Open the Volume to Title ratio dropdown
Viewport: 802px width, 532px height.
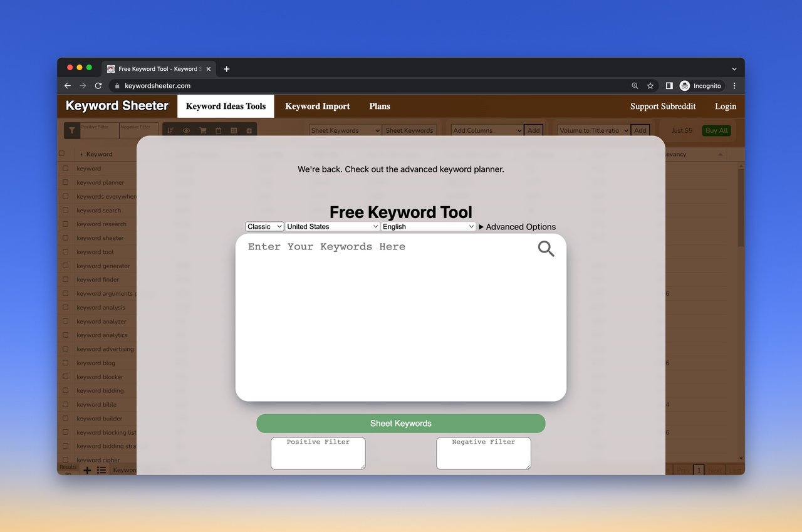coord(594,130)
